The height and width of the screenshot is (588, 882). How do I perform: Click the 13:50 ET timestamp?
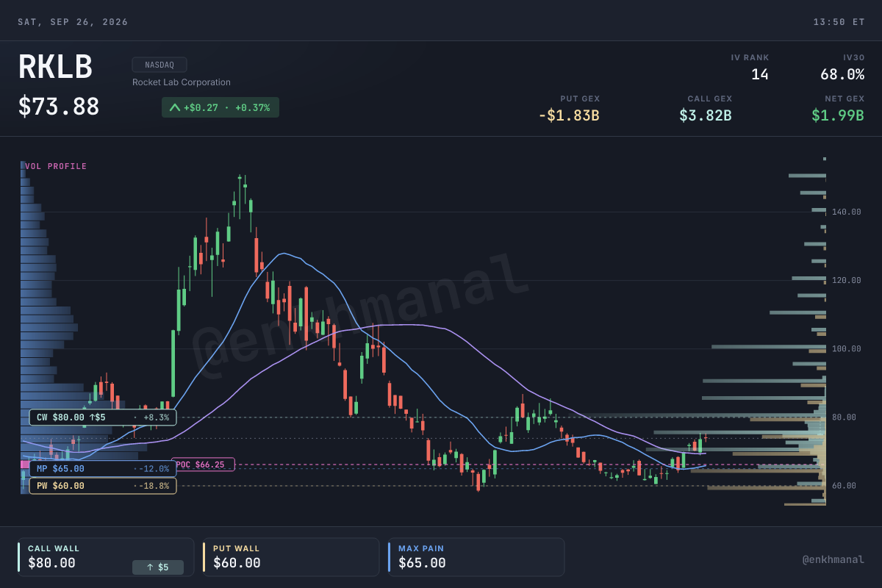tap(839, 22)
